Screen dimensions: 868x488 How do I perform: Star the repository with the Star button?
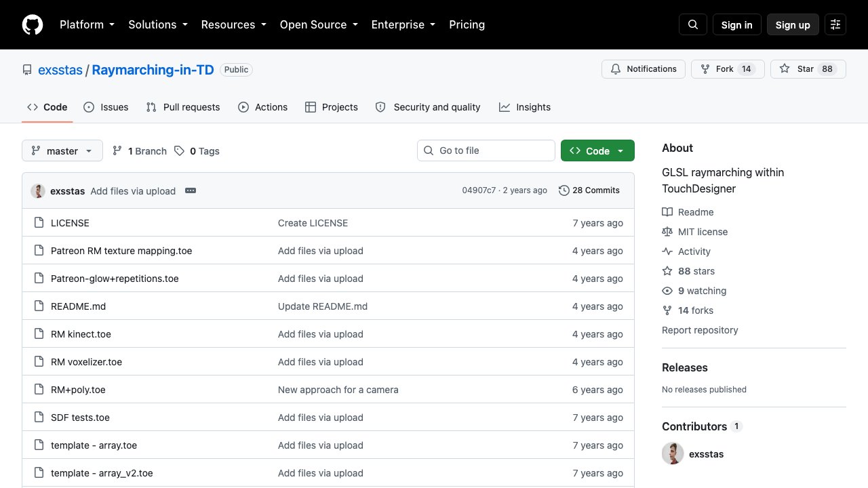[x=808, y=69]
